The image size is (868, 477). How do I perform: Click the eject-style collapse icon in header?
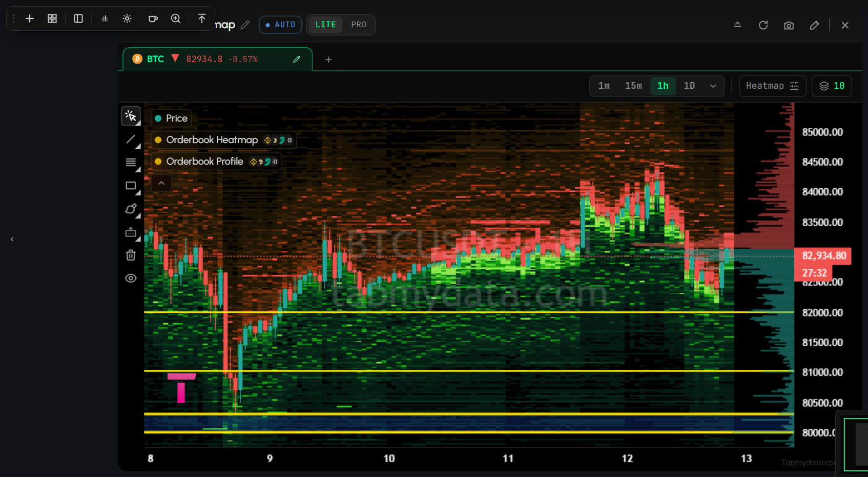[x=738, y=25]
